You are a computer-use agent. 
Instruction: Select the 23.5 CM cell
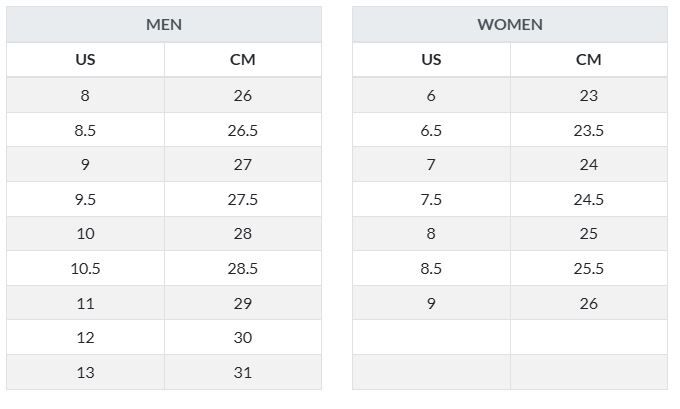point(589,130)
